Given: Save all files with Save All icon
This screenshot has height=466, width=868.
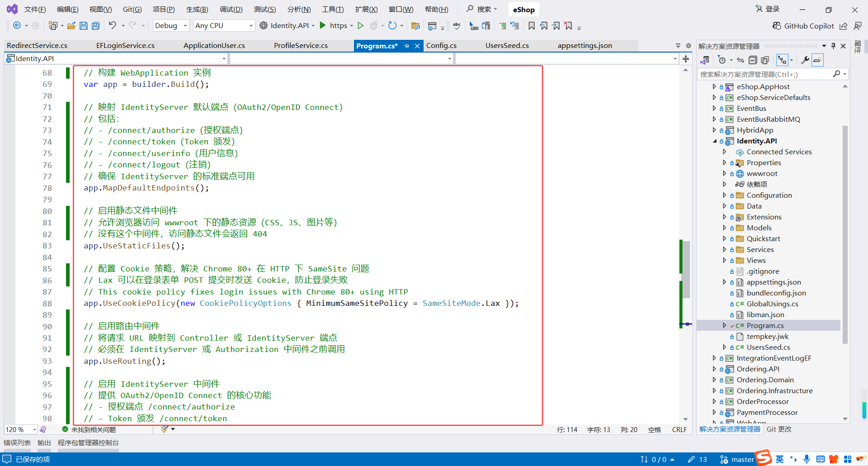Looking at the screenshot, I should [x=95, y=25].
